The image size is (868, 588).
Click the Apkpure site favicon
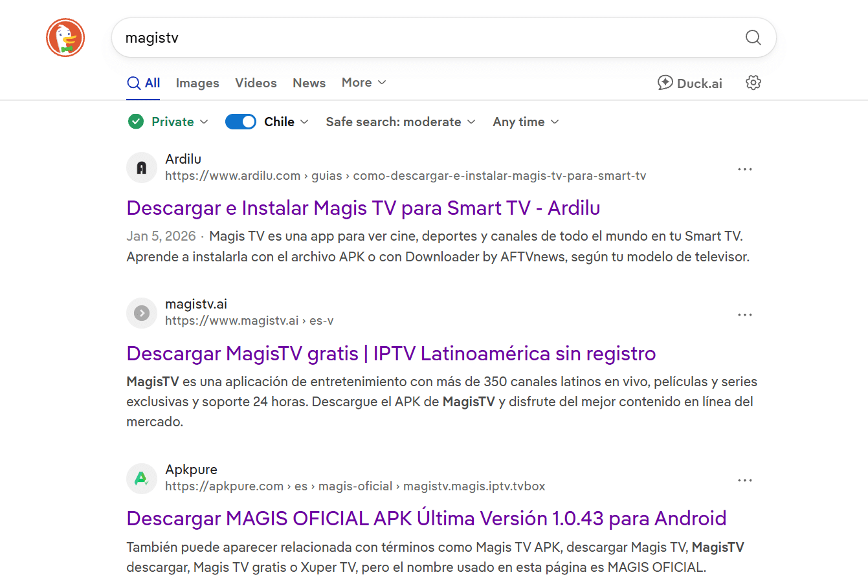(142, 479)
